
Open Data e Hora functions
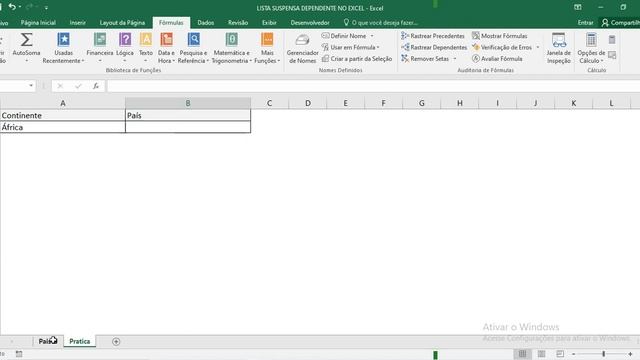point(166,48)
